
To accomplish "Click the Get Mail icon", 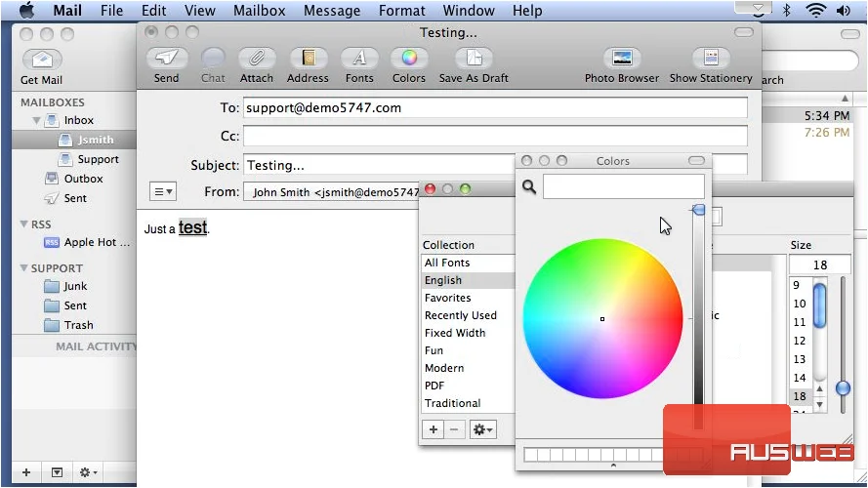I will click(42, 60).
